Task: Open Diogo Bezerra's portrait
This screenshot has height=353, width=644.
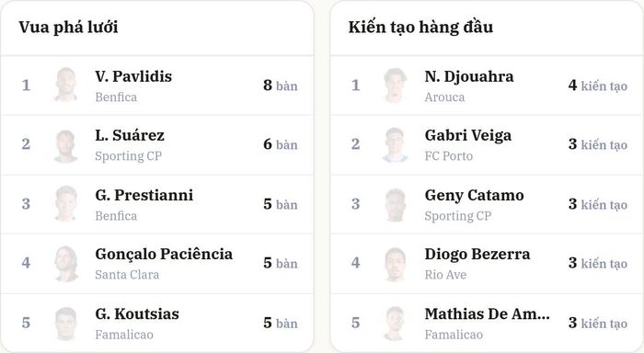Action: coord(395,263)
